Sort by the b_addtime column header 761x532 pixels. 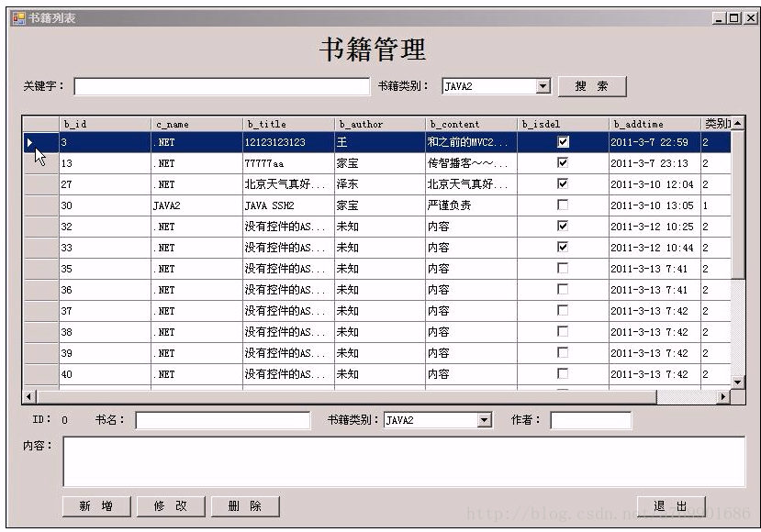pos(655,124)
